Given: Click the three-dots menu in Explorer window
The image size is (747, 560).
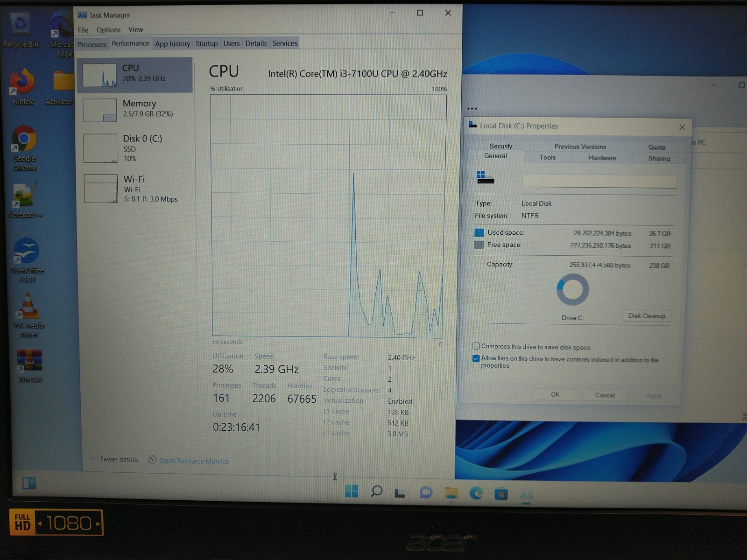Looking at the screenshot, I should tap(472, 108).
